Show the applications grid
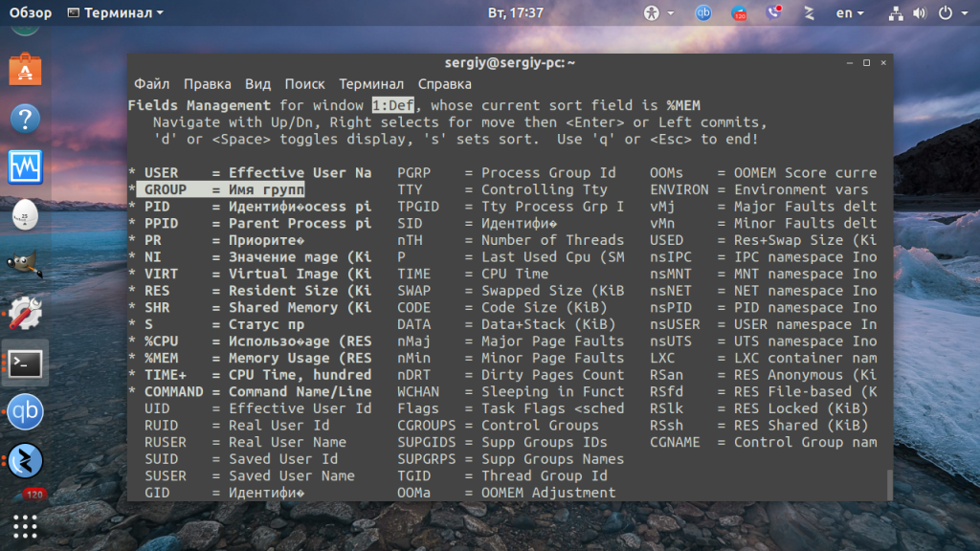The height and width of the screenshot is (551, 980). [25, 527]
